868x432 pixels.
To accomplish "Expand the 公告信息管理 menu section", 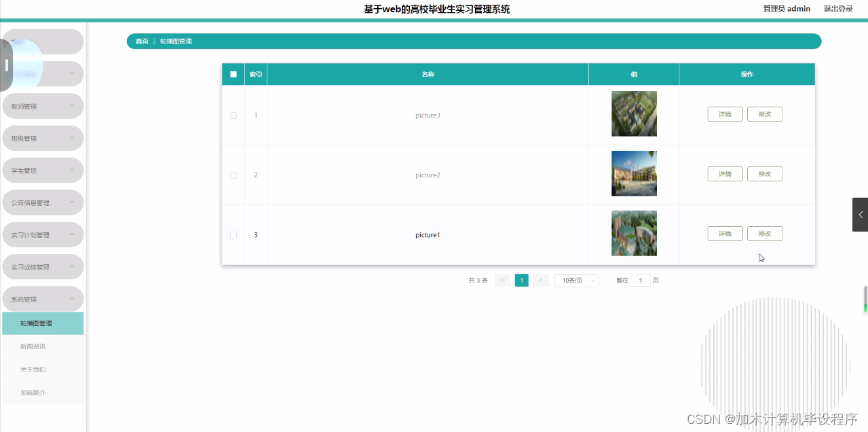I will [x=42, y=202].
